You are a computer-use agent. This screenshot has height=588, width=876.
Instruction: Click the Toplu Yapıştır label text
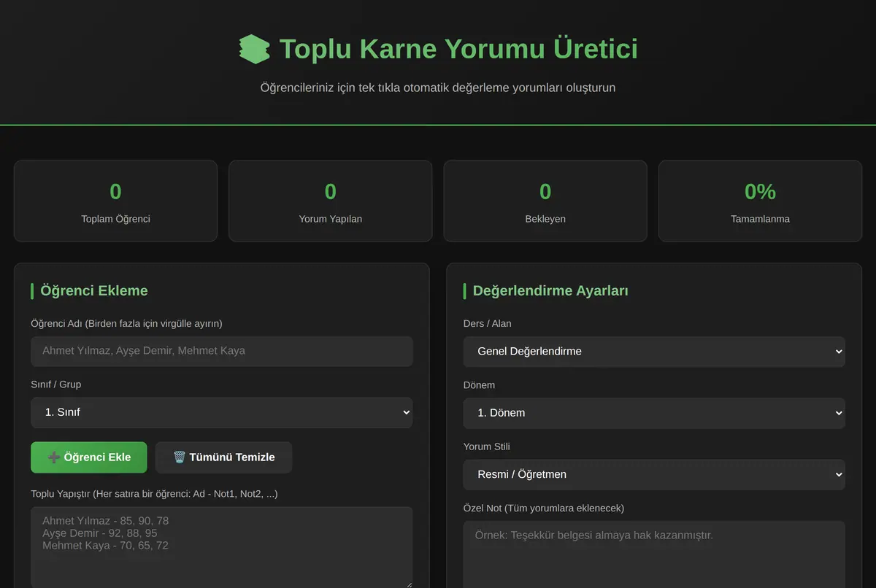coord(154,494)
